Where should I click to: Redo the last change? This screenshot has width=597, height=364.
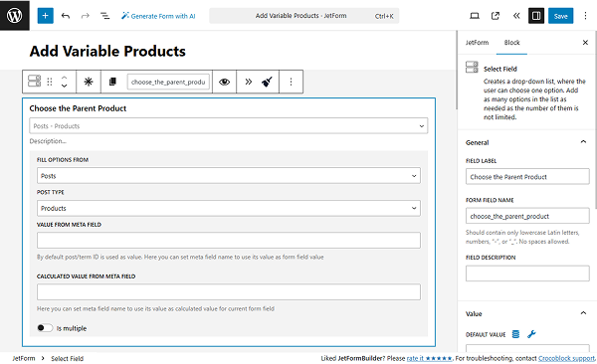86,16
